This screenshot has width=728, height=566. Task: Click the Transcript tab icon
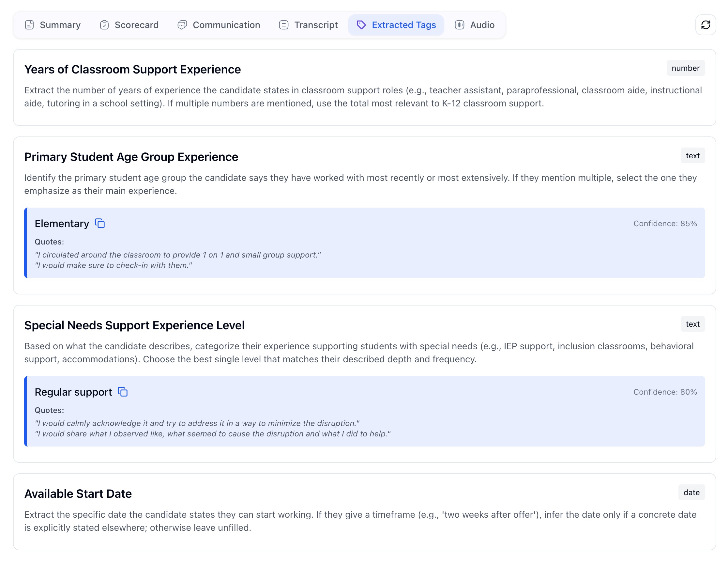[x=284, y=25]
